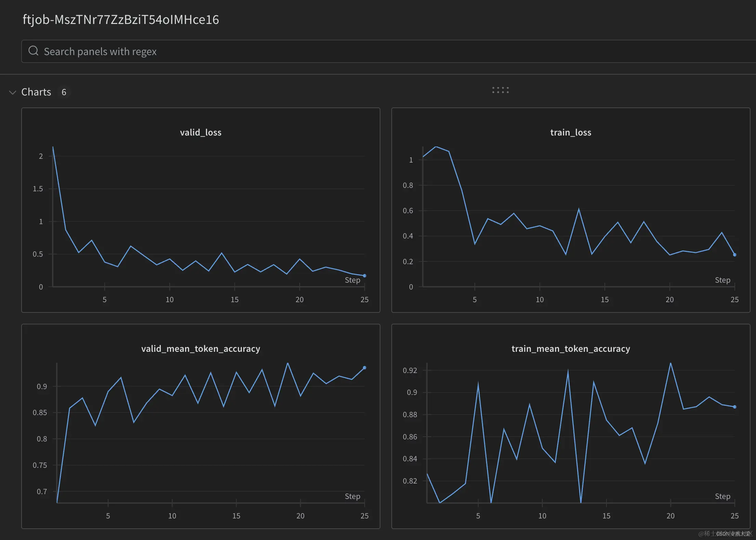Click the step 13 spike on train_loss line
This screenshot has height=540, width=756.
click(578, 209)
